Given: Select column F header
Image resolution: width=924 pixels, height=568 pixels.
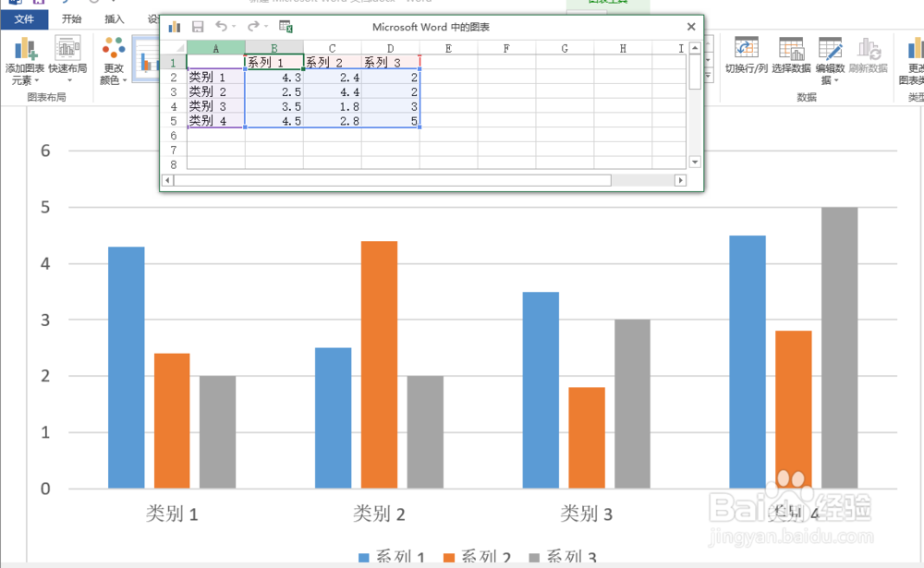Looking at the screenshot, I should 506,48.
